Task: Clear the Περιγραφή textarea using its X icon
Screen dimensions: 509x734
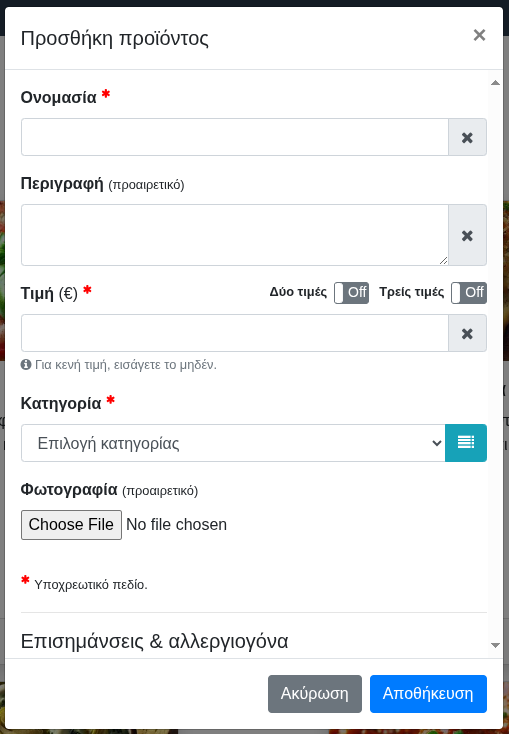Action: [x=467, y=235]
